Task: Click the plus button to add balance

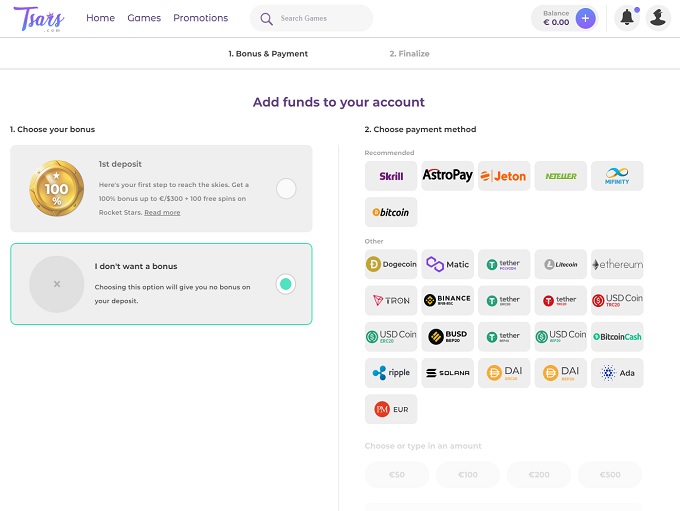Action: coord(586,18)
